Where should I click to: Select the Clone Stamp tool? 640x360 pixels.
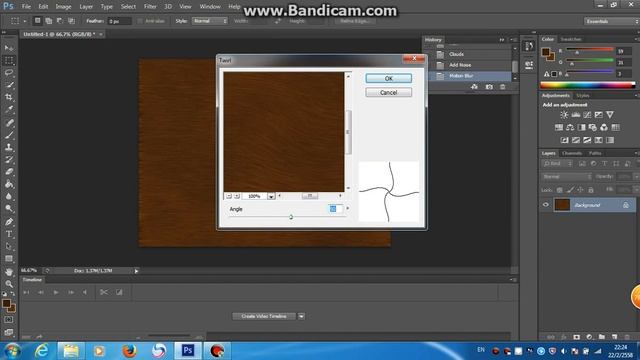pos(9,147)
